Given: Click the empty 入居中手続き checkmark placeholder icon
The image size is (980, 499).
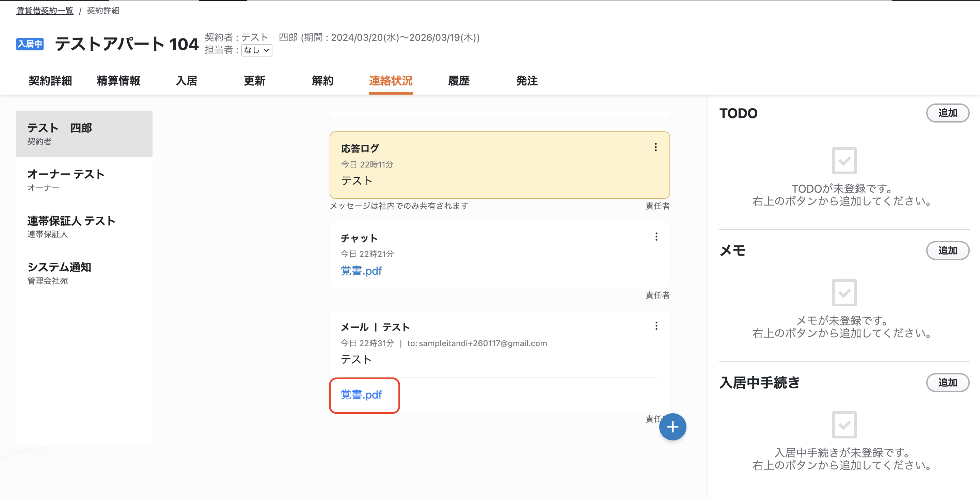Looking at the screenshot, I should coord(844,424).
